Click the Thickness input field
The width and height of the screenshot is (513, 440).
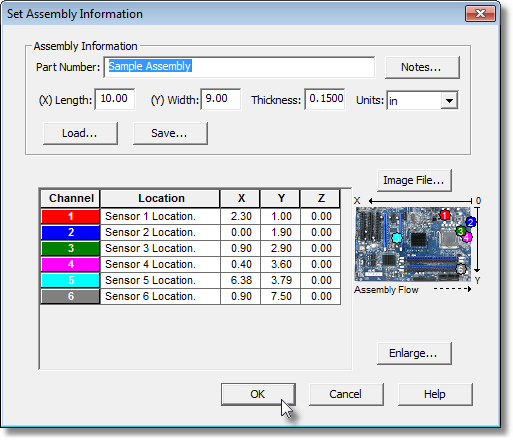click(x=325, y=99)
